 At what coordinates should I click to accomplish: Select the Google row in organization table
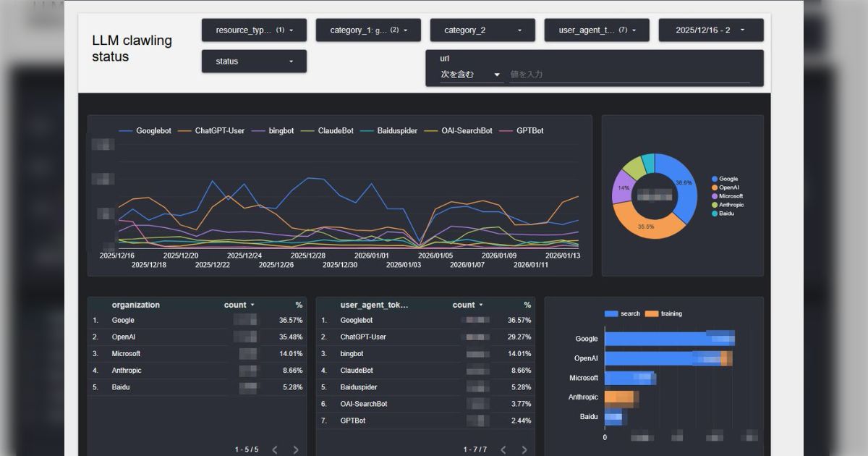pos(197,321)
